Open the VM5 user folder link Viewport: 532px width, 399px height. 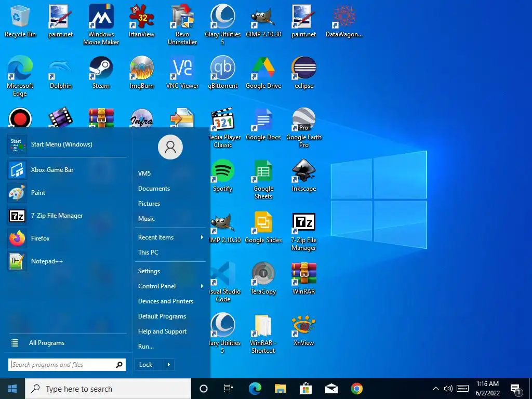pyautogui.click(x=144, y=174)
